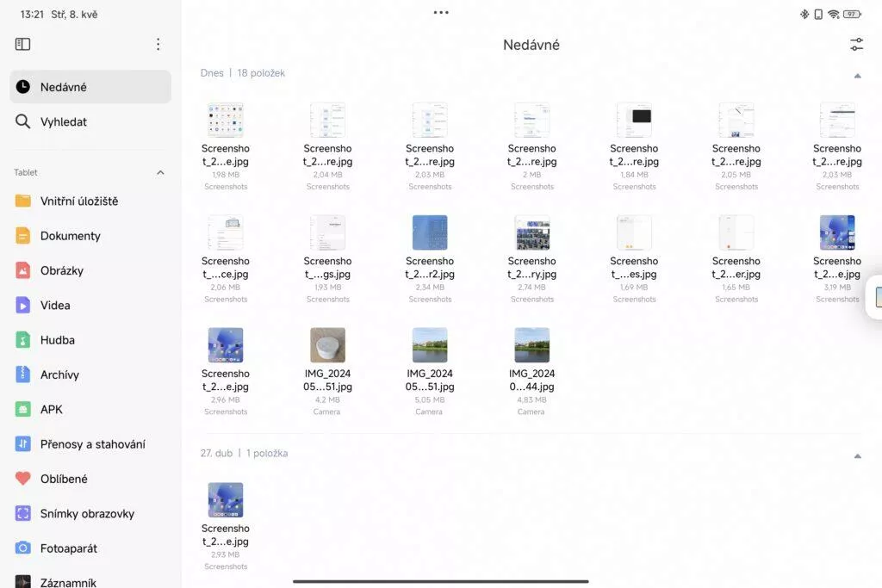Open Přenosy a stahování icon
Image resolution: width=882 pixels, height=588 pixels.
point(22,444)
